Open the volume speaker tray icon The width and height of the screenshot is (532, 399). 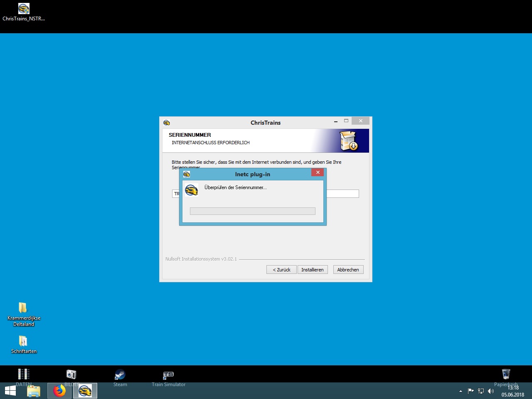pyautogui.click(x=491, y=391)
